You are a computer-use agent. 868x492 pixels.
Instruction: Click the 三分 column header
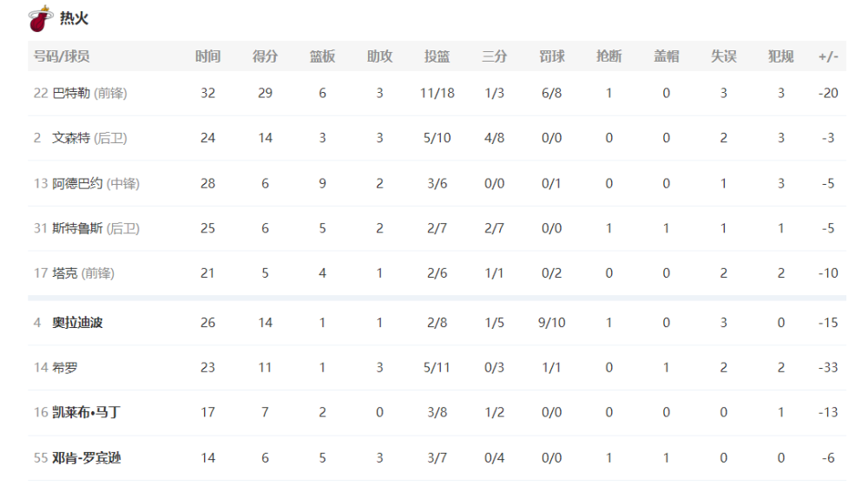click(x=495, y=56)
